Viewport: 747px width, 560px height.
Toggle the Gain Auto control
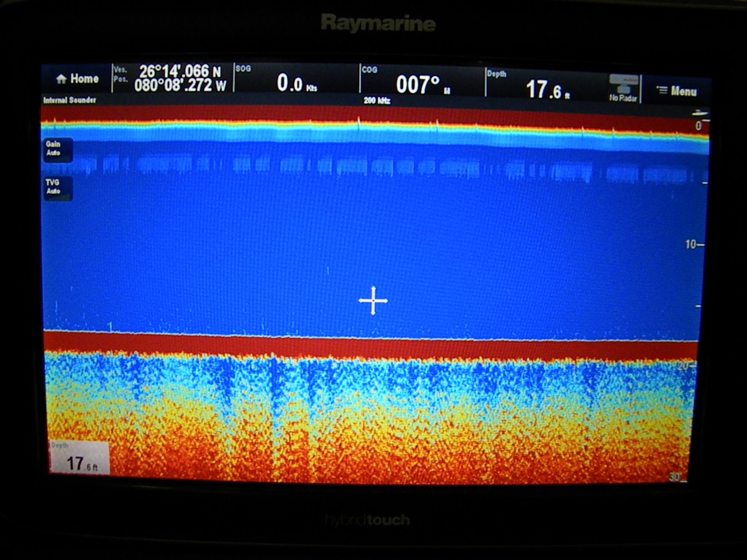click(x=58, y=149)
